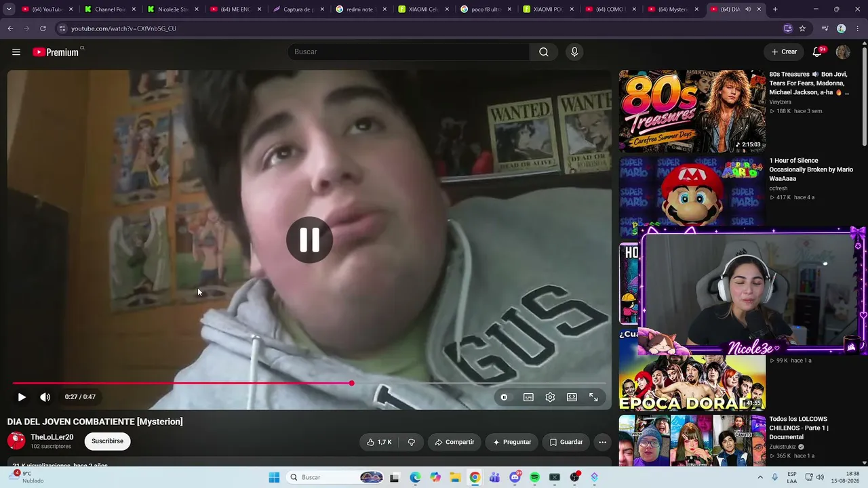Bookmark this page with the star
Viewport: 868px width, 488px height.
click(802, 28)
